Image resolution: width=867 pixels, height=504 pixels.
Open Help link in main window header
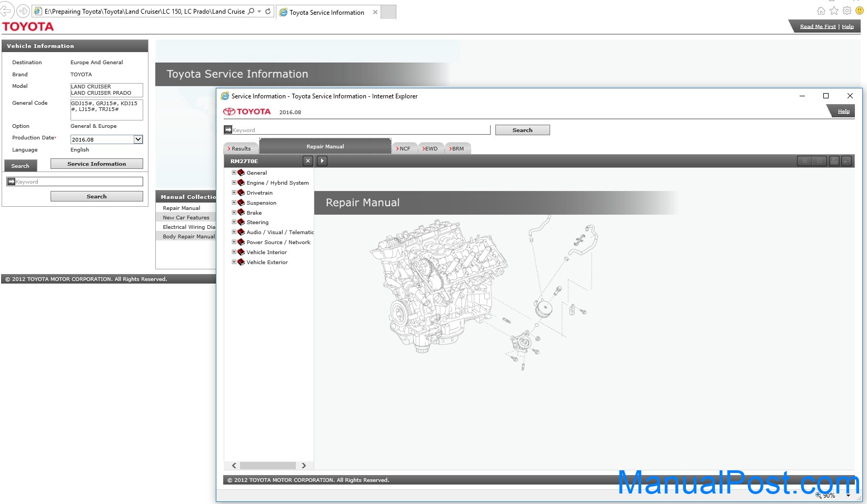pos(848,26)
